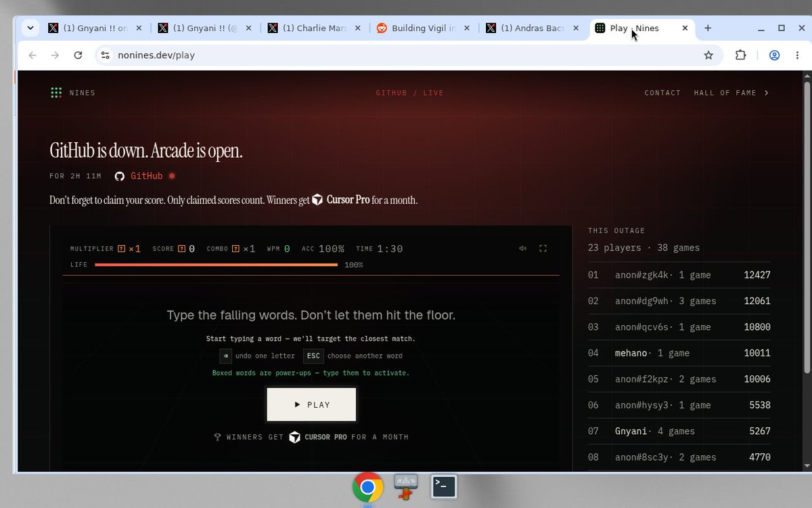The image size is (812, 508).
Task: Open the tab search dropdown arrow
Action: [30, 28]
